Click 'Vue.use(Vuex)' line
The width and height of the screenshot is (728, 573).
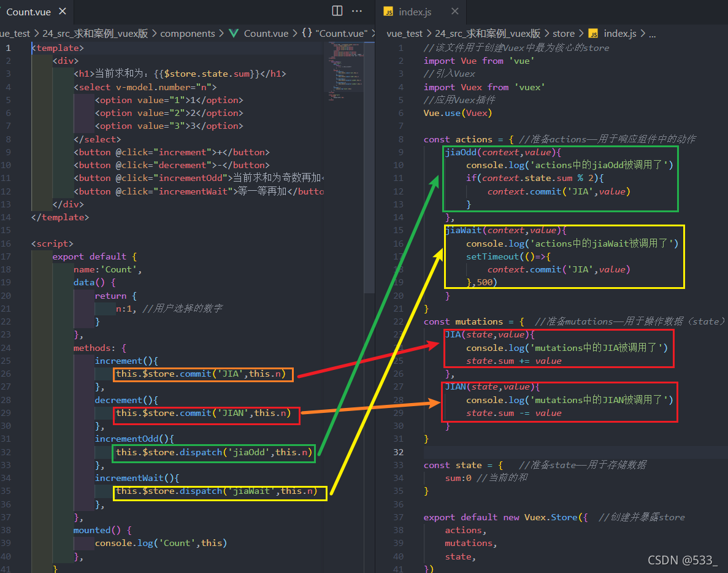pyautogui.click(x=458, y=113)
